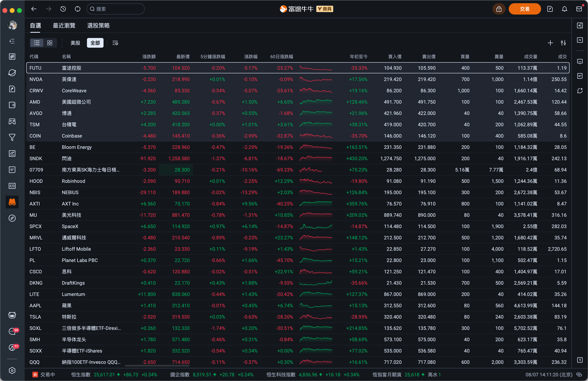Sort by 成交量 column header
The width and height of the screenshot is (588, 381).
click(x=531, y=57)
